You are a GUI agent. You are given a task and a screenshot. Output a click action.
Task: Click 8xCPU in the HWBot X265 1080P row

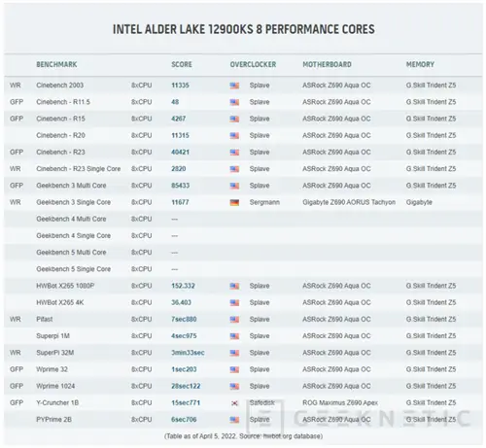tap(142, 286)
